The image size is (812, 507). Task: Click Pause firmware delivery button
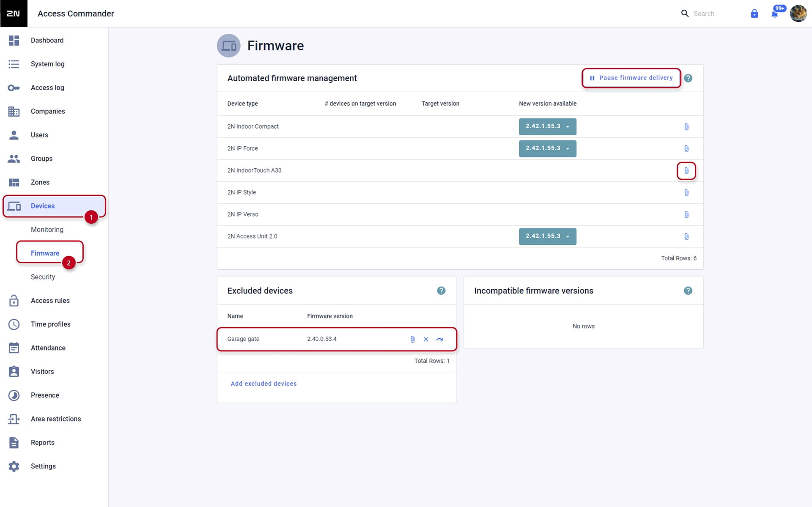tap(631, 78)
